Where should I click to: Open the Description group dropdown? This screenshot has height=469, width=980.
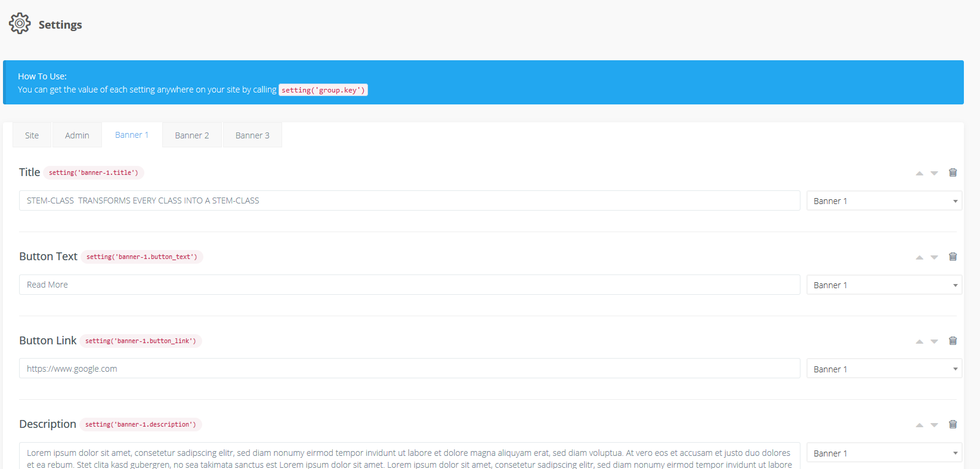pos(884,453)
